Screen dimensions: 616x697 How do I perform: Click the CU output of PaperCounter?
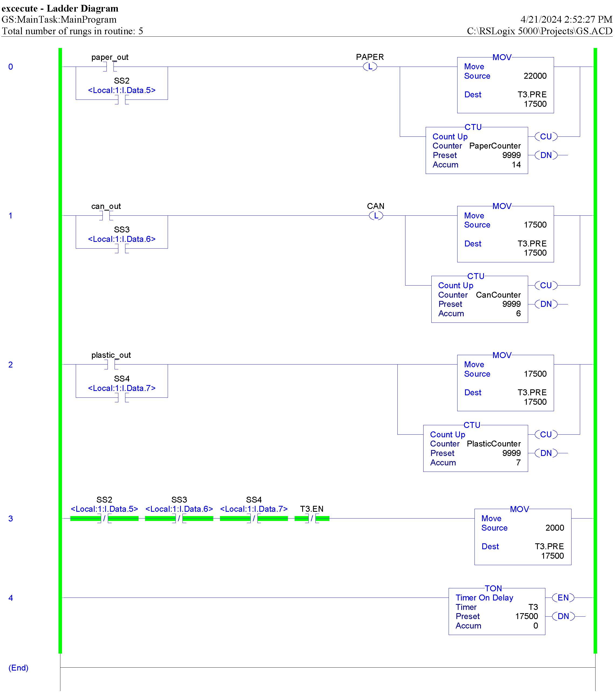(x=547, y=136)
